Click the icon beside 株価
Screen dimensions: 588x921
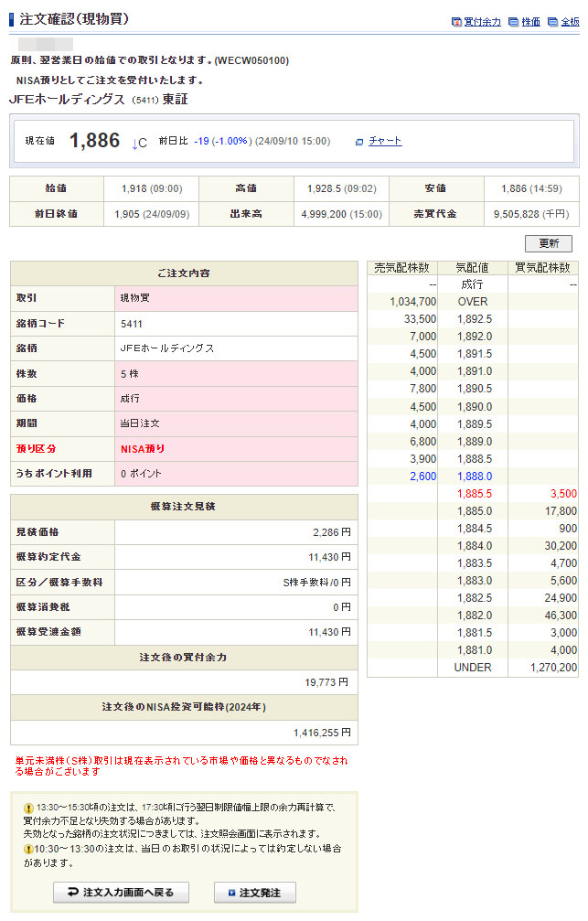514,22
